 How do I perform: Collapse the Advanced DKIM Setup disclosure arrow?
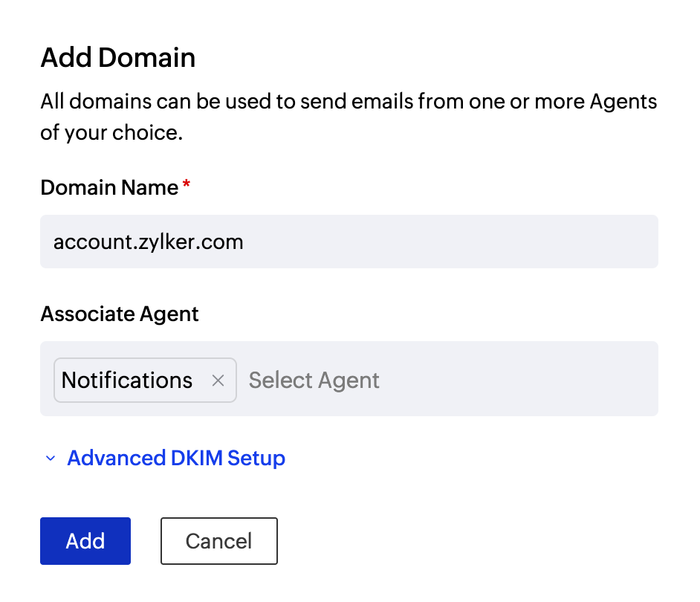coord(49,459)
